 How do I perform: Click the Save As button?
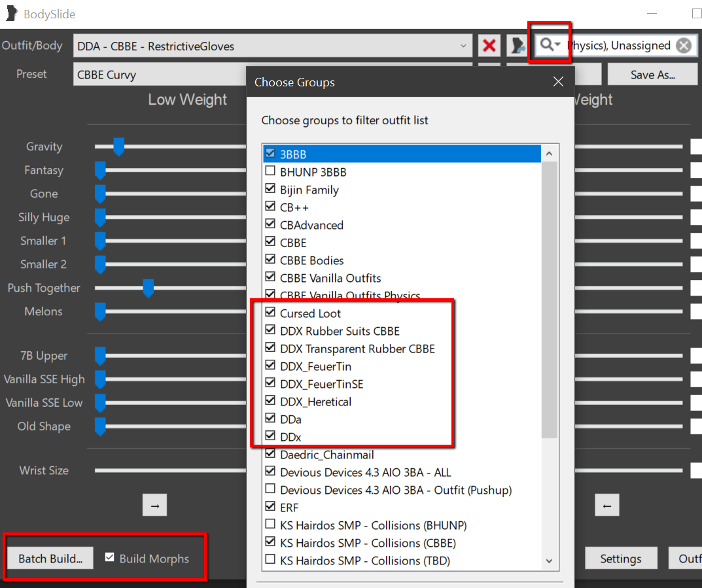(x=652, y=75)
